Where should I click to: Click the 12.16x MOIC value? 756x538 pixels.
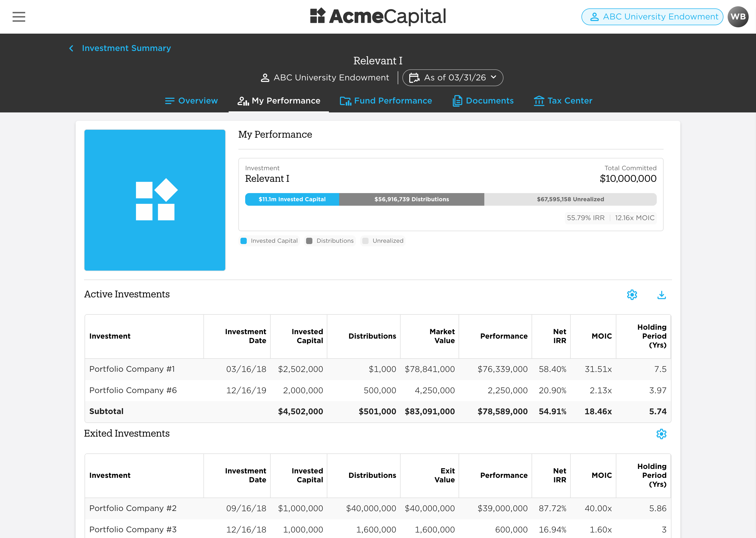point(634,218)
